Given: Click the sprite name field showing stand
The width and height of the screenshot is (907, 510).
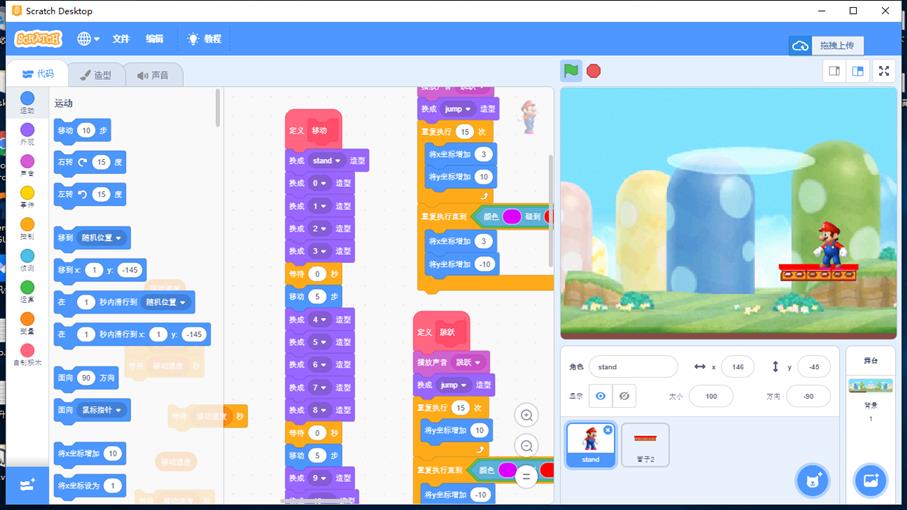Looking at the screenshot, I should click(633, 367).
